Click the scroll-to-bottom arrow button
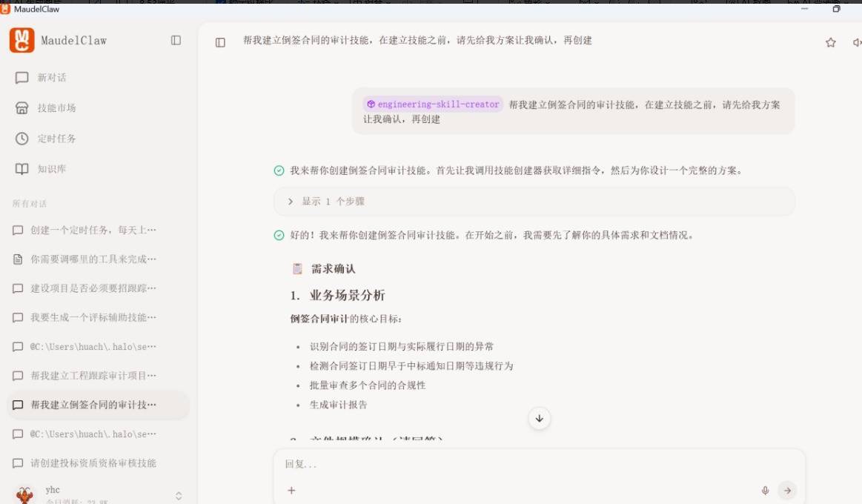The image size is (862, 504). click(539, 418)
